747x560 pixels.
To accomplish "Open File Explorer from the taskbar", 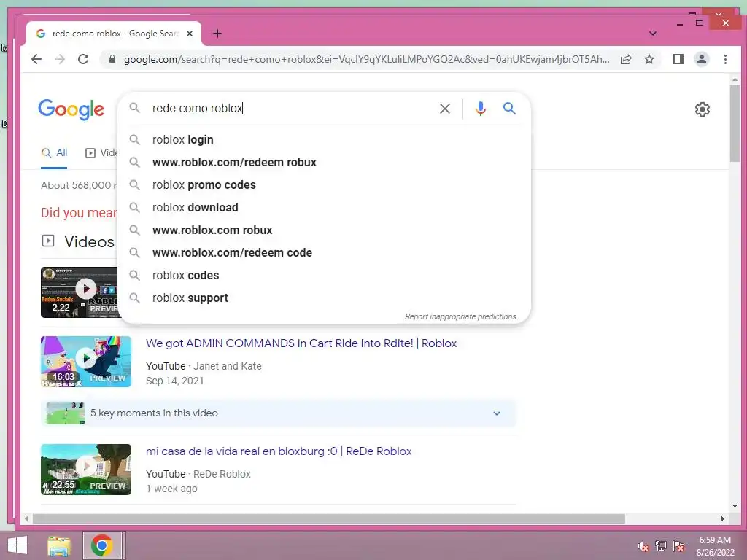I will (x=59, y=545).
